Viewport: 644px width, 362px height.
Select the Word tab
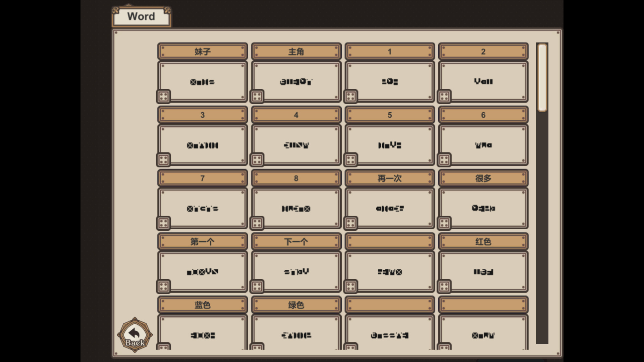[141, 16]
